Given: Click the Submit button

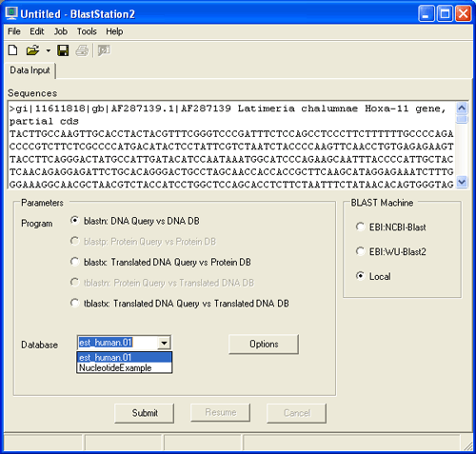Looking at the screenshot, I should pos(145,413).
